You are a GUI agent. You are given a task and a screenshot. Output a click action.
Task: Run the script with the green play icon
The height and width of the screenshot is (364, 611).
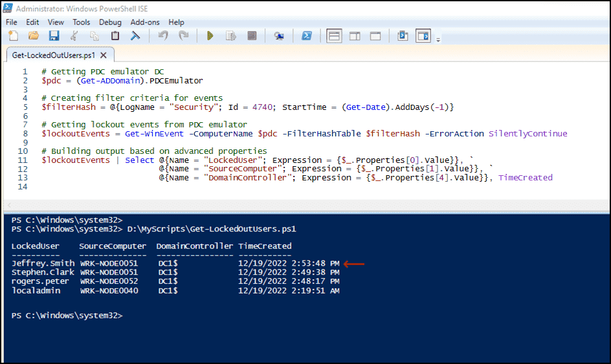(x=210, y=36)
